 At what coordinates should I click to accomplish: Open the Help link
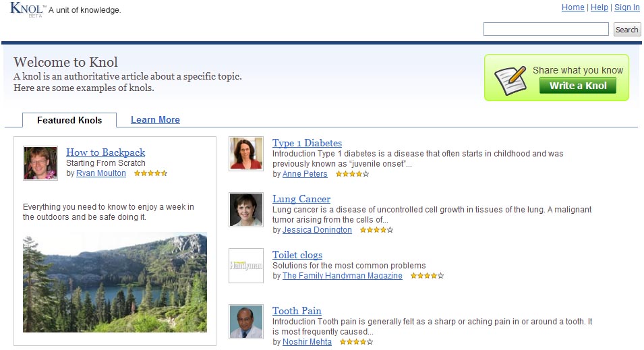click(599, 7)
